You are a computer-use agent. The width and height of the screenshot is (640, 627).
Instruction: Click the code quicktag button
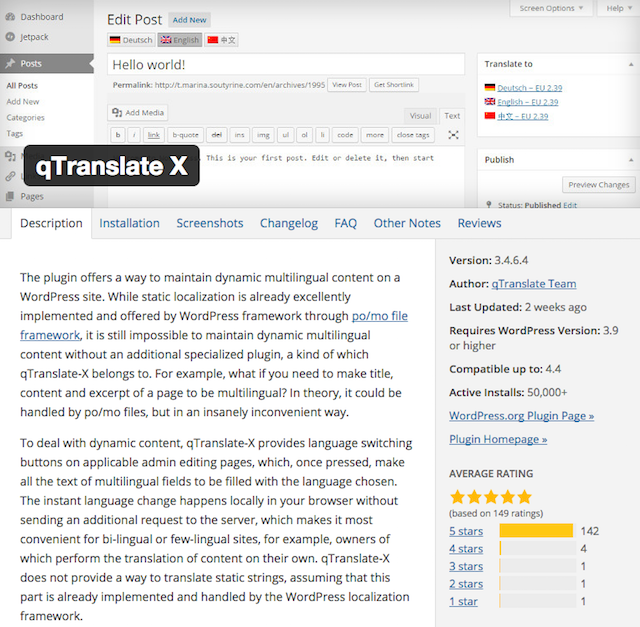point(345,135)
